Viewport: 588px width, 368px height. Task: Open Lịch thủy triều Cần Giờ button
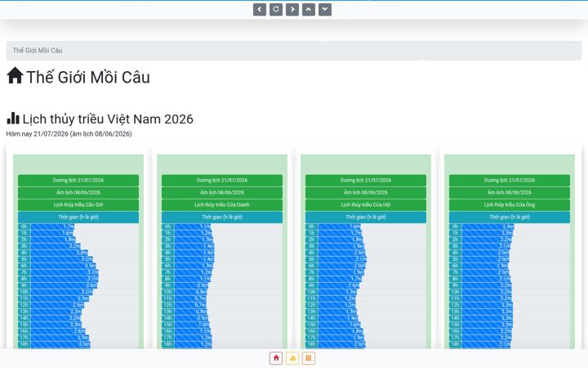[x=78, y=204]
